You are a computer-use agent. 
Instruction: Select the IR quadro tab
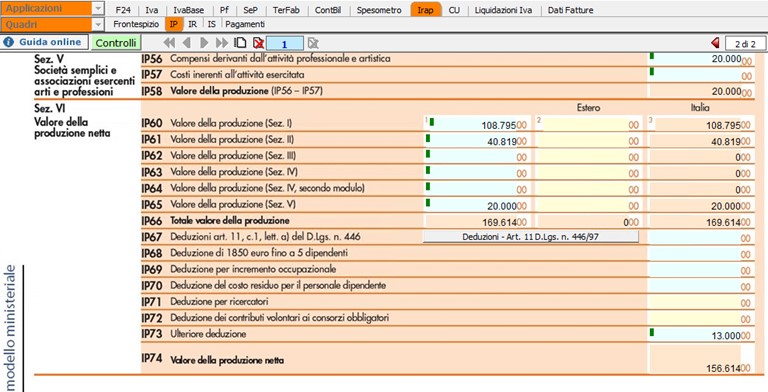192,24
